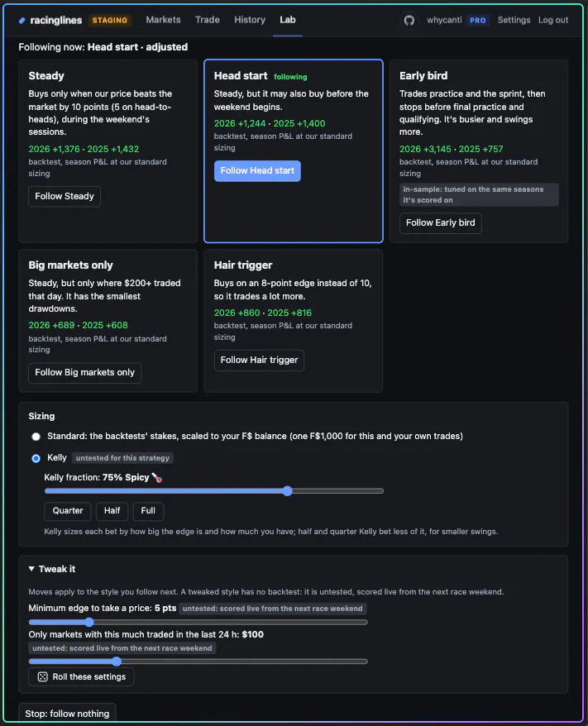Set Kelly fraction to Half
The height and width of the screenshot is (726, 588).
(x=112, y=511)
